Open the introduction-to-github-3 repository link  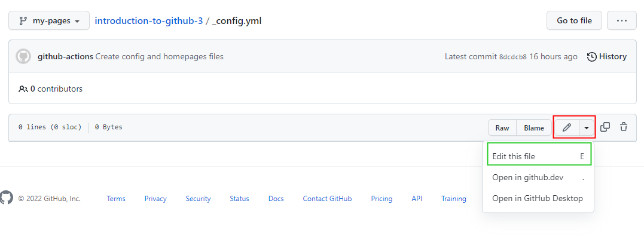pyautogui.click(x=149, y=21)
